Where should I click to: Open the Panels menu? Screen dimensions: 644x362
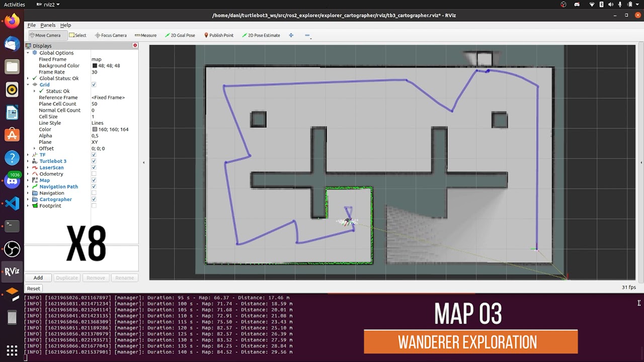pyautogui.click(x=48, y=25)
